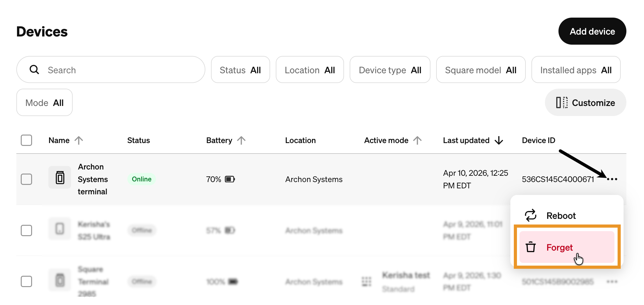644x305 pixels.
Task: Select the Kerisha's S25 Ultra row checkbox
Action: 26,230
